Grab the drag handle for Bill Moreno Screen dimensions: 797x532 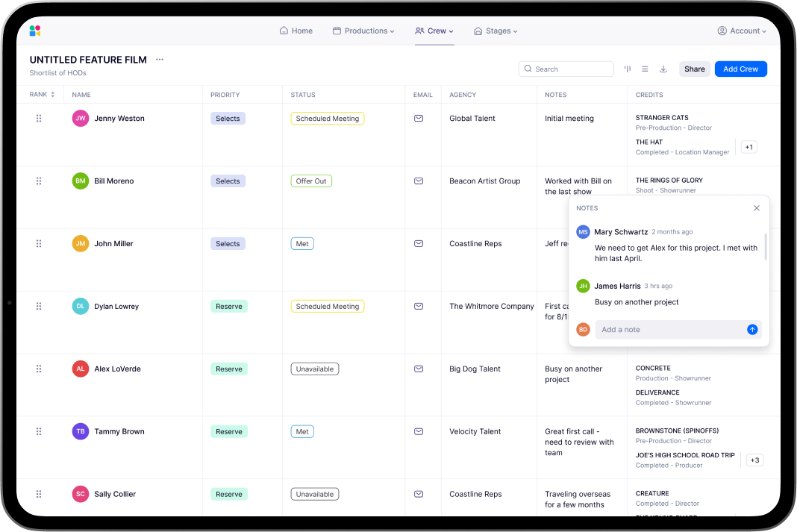click(39, 181)
